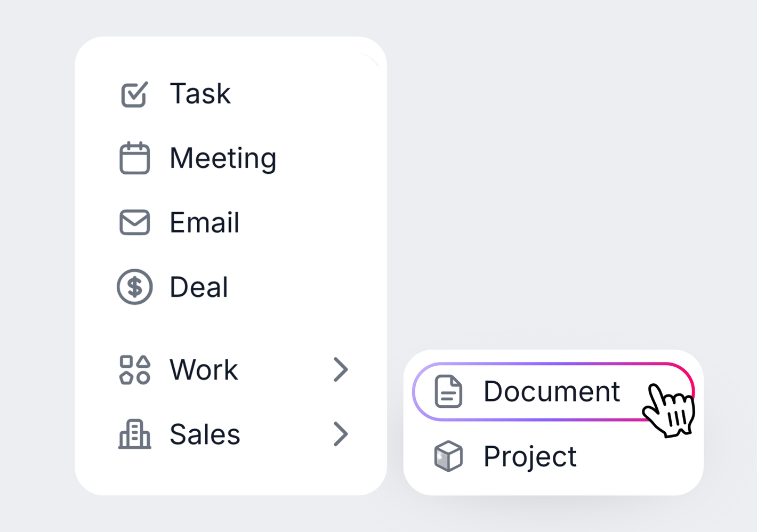This screenshot has height=532, width=757.
Task: Expand the Work submenu chevron
Action: 341,369
